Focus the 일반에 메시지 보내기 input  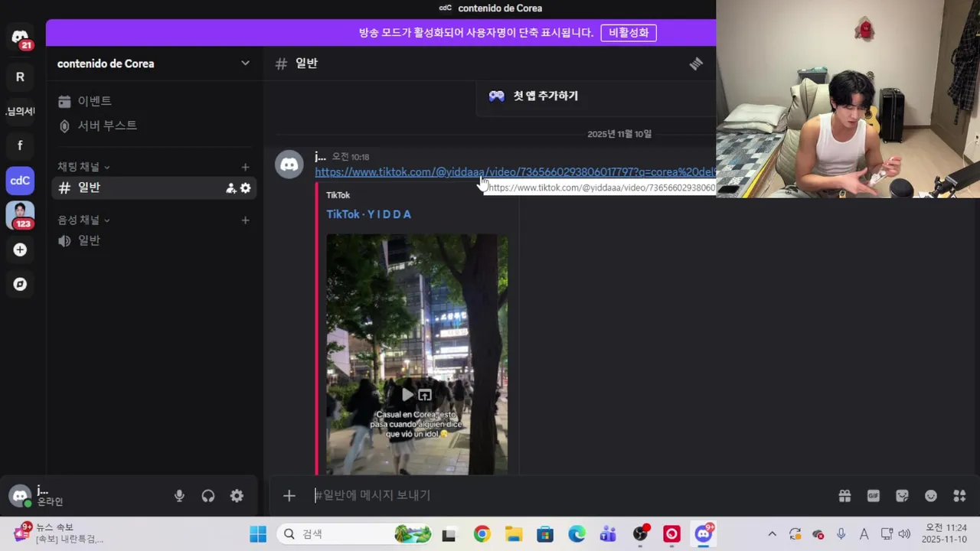click(567, 496)
